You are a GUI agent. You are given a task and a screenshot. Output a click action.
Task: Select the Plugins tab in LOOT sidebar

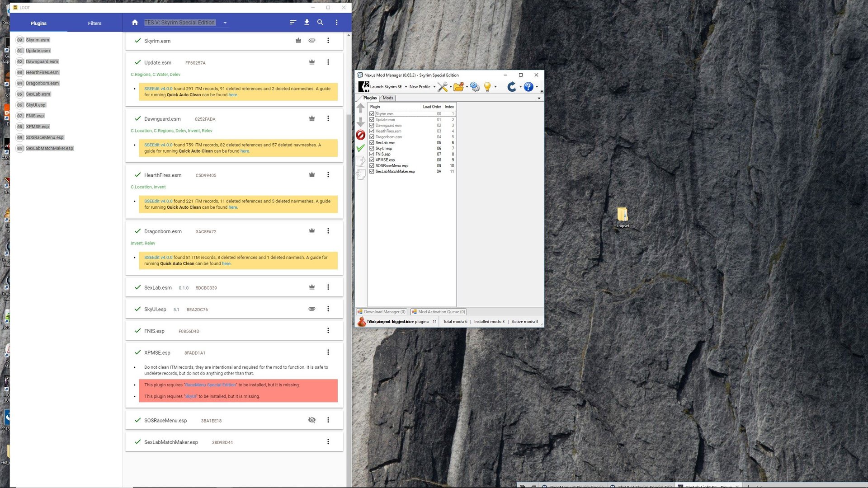pos(38,23)
